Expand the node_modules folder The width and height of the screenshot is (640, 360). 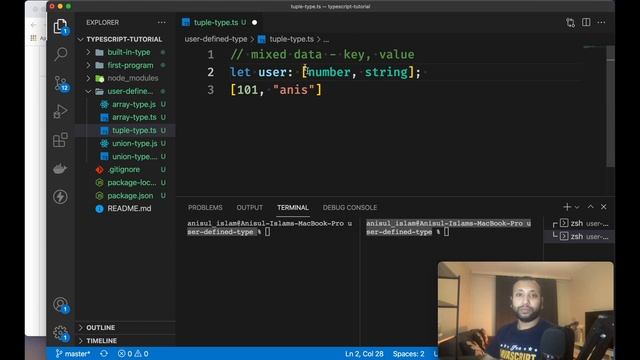[x=133, y=78]
